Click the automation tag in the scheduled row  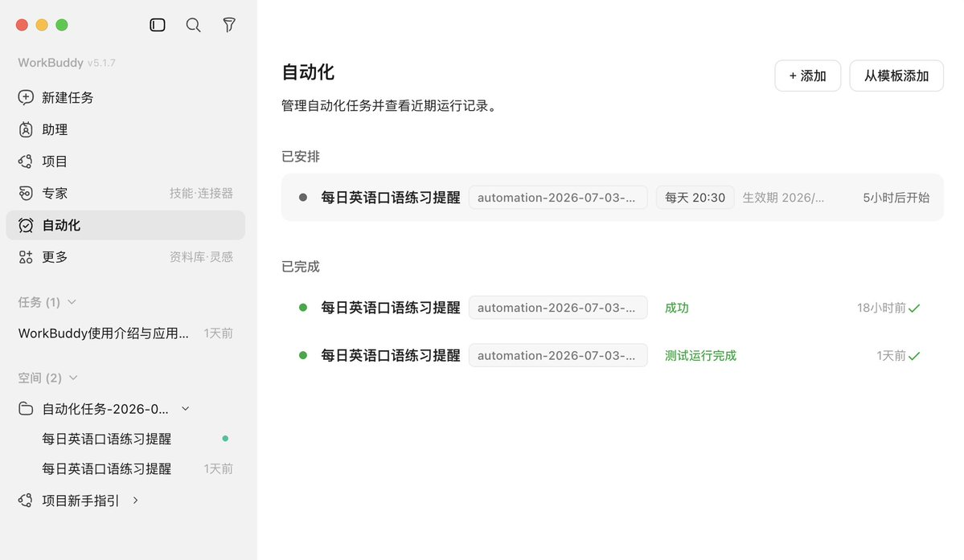558,198
